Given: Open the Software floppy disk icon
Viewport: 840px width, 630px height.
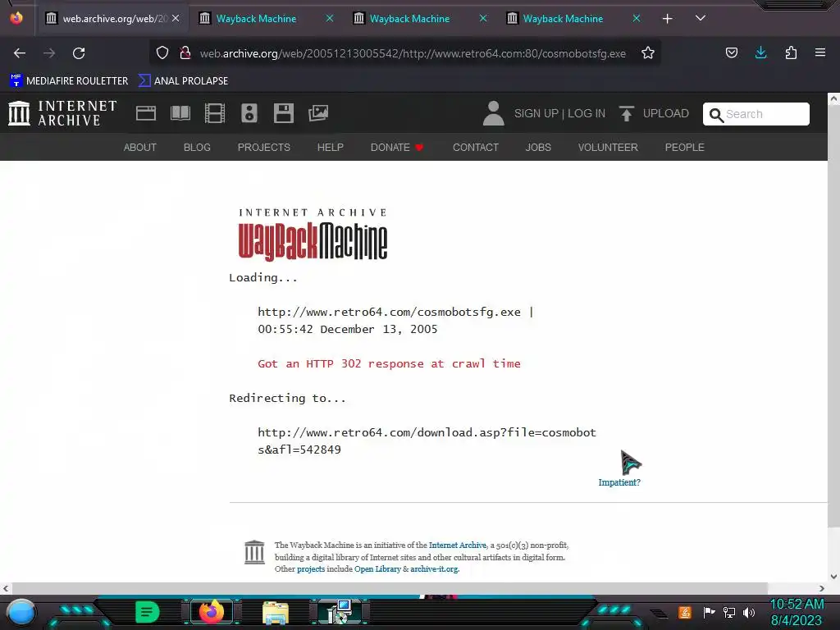Looking at the screenshot, I should click(283, 113).
